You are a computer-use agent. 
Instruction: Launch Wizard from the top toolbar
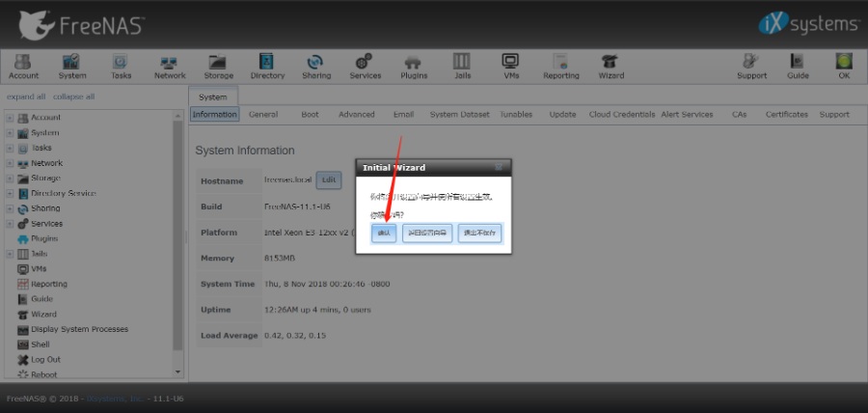610,67
